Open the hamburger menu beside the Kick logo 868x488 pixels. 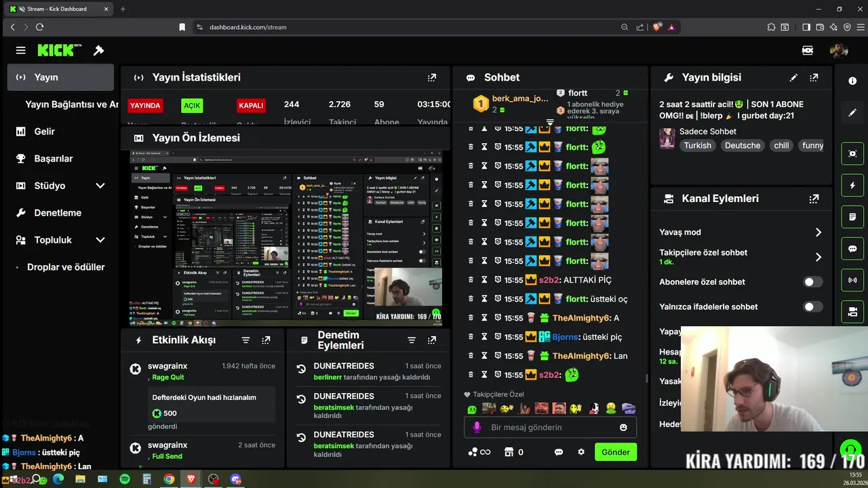click(x=21, y=50)
